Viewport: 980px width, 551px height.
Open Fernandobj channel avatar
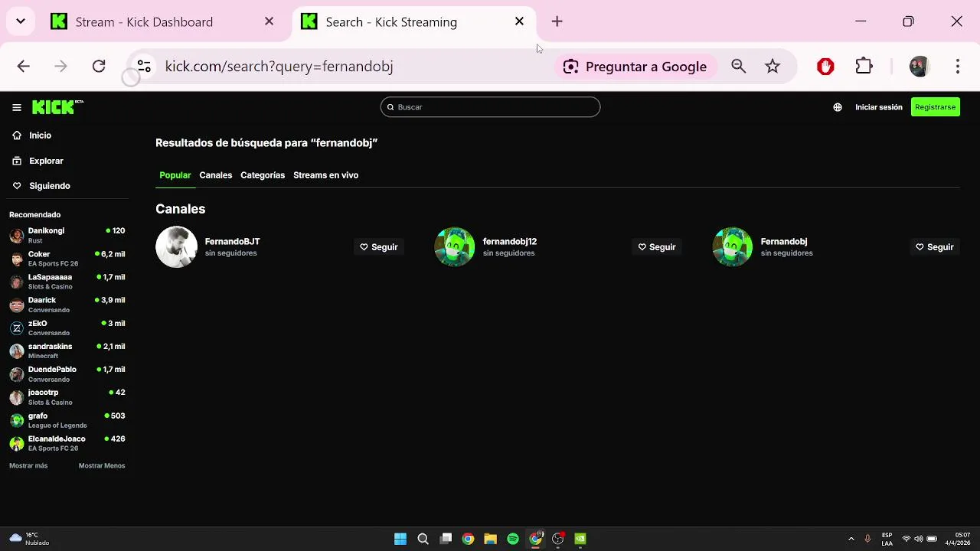pyautogui.click(x=732, y=246)
